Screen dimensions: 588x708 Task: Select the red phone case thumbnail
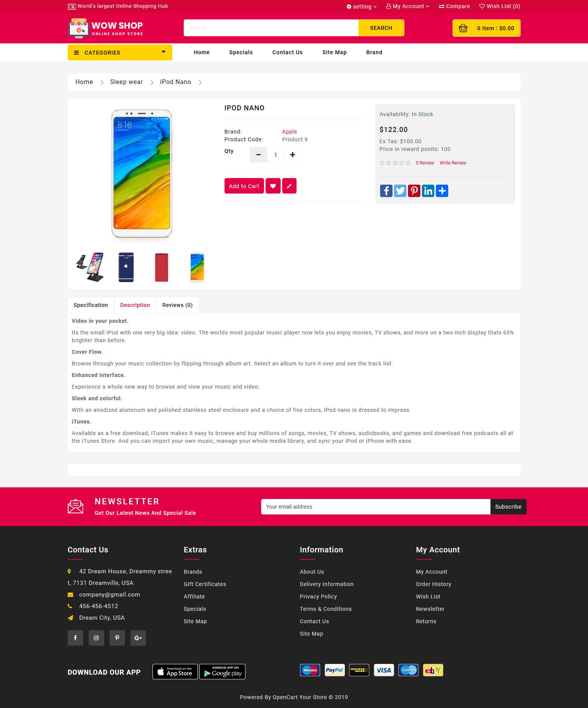point(162,267)
